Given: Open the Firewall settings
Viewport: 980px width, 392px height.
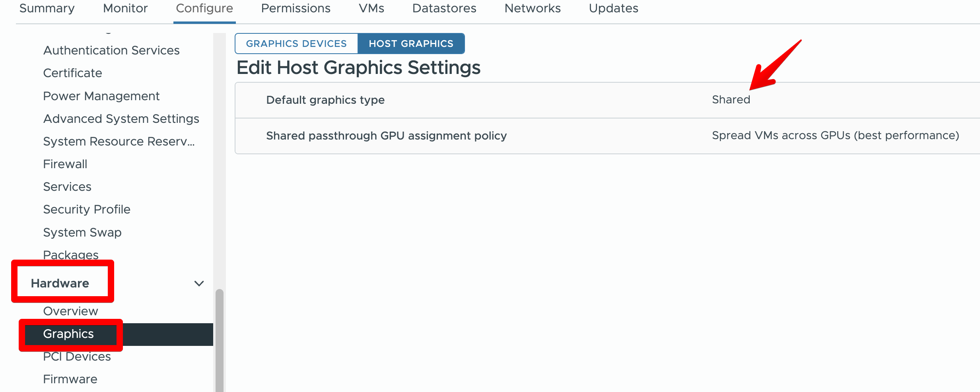Looking at the screenshot, I should click(x=65, y=164).
